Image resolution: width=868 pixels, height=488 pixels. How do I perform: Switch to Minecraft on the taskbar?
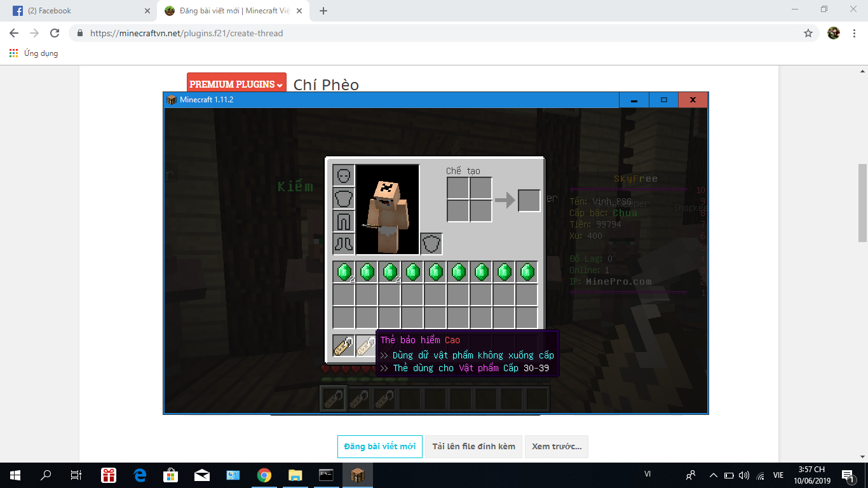(x=358, y=475)
